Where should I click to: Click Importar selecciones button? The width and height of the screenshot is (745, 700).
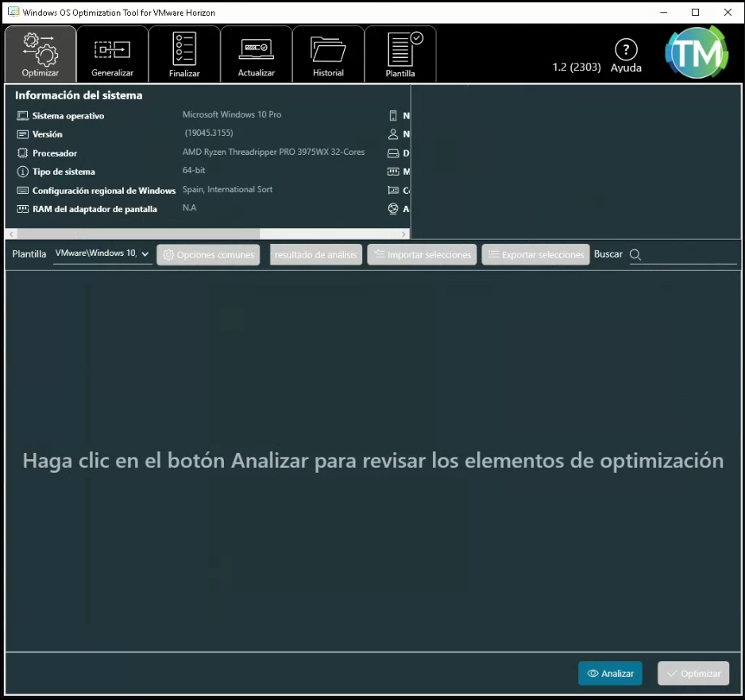[x=422, y=254]
